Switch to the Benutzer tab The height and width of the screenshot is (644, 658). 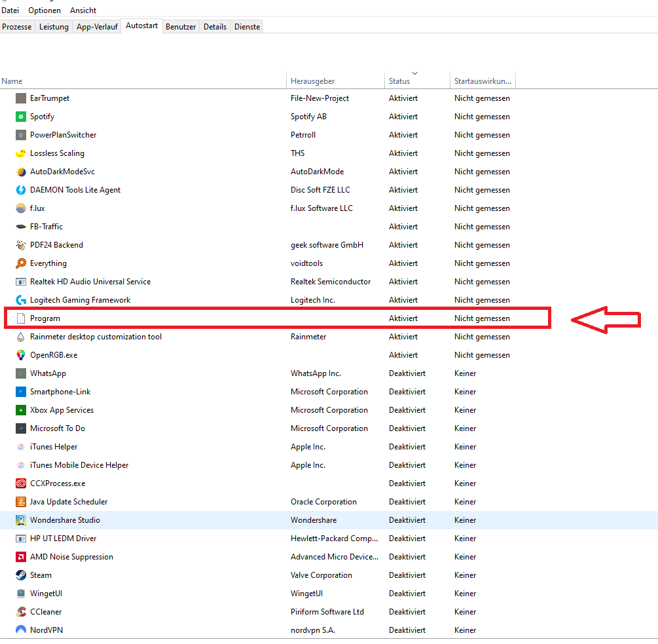[x=181, y=26]
